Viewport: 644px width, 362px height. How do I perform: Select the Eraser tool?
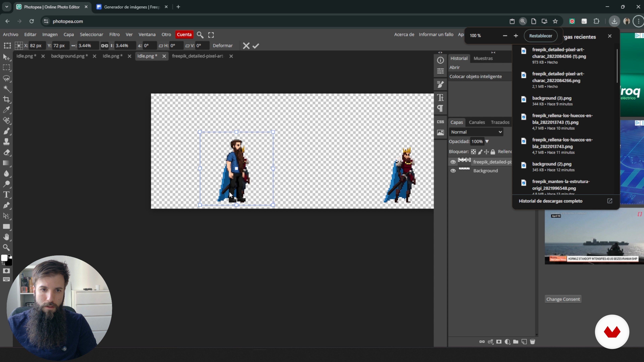[7, 152]
